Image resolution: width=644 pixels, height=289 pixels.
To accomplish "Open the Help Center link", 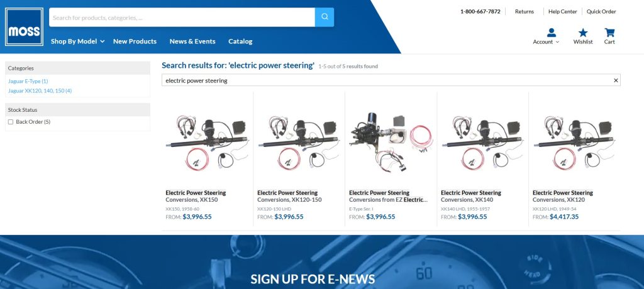I will [x=563, y=11].
